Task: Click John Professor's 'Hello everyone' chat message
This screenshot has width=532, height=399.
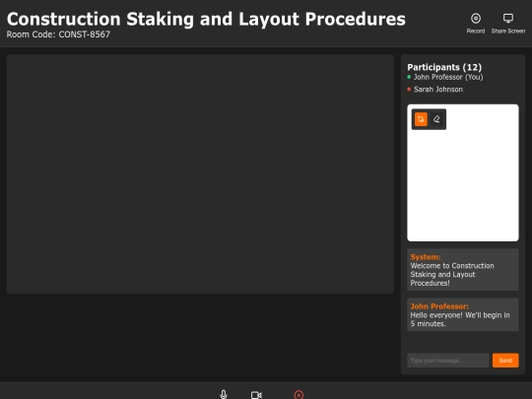Action: click(x=463, y=314)
